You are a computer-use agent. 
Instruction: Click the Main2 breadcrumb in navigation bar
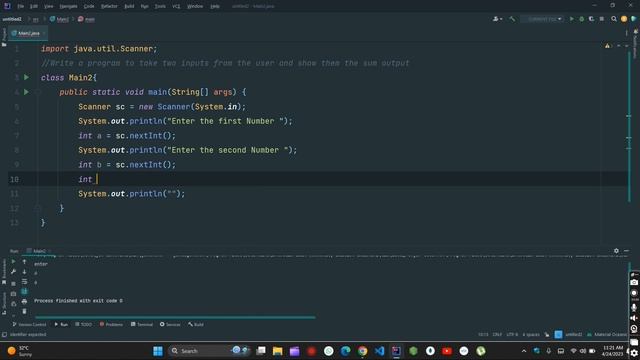click(60, 19)
